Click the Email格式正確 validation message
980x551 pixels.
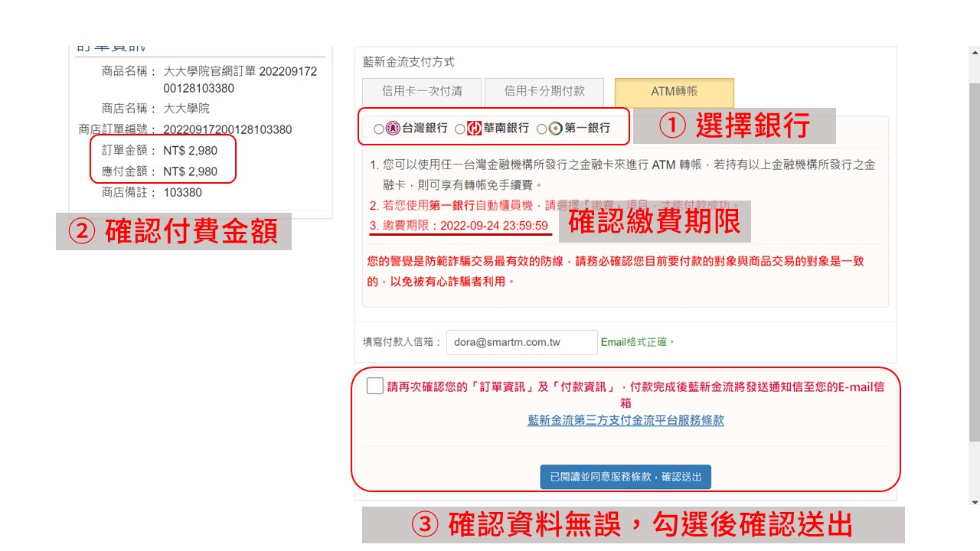pos(638,342)
